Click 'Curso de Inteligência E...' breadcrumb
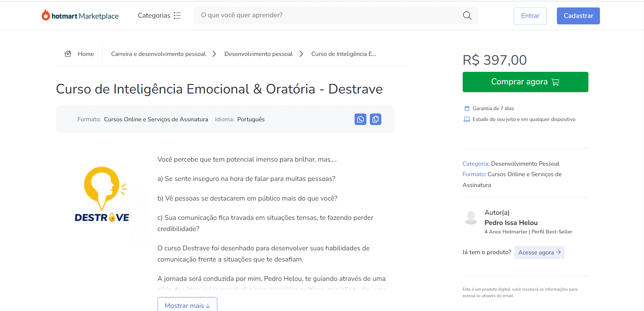Viewport: 644px width, 311px height. (x=344, y=54)
